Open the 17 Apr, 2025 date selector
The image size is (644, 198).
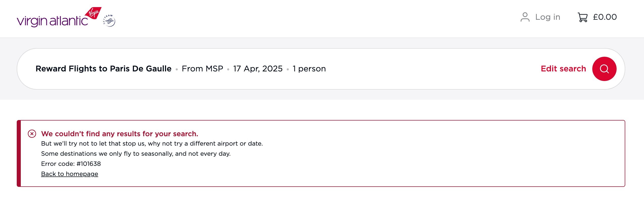pyautogui.click(x=257, y=68)
